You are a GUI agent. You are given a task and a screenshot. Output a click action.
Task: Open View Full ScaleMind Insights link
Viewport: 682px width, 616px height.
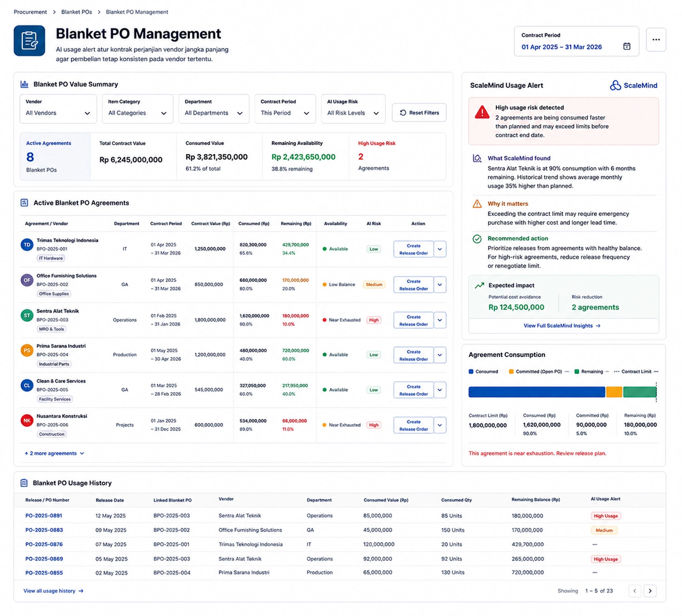click(x=562, y=326)
